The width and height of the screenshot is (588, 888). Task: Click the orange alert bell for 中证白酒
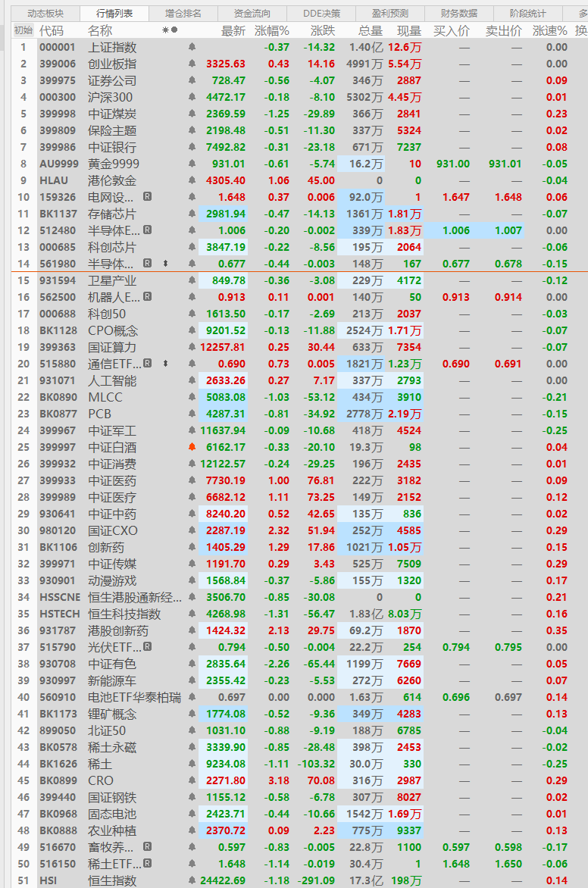pyautogui.click(x=192, y=447)
